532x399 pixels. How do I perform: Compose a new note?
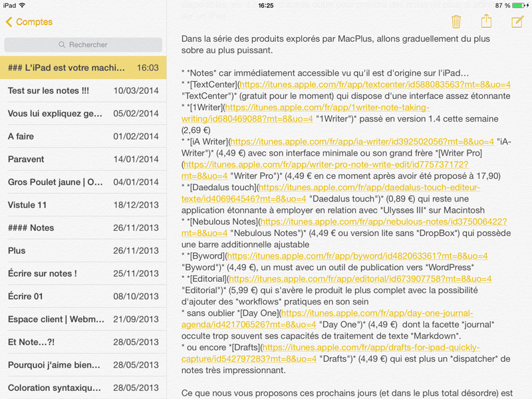[517, 22]
